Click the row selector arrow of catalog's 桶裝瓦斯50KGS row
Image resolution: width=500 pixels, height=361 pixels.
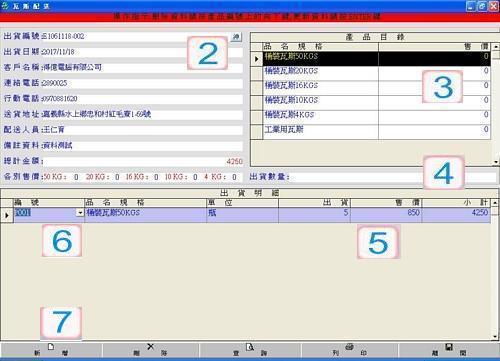click(257, 59)
